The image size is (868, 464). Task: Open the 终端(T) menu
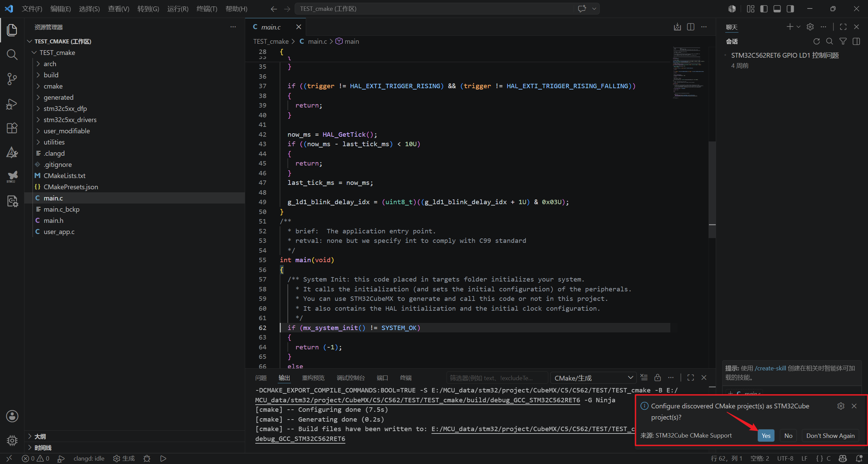point(206,9)
